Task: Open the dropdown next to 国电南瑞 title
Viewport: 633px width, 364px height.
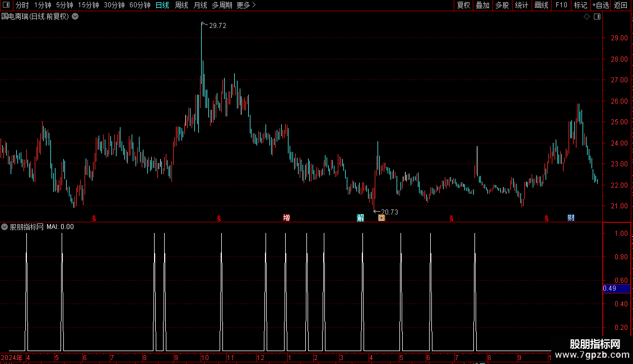Action: pos(75,17)
